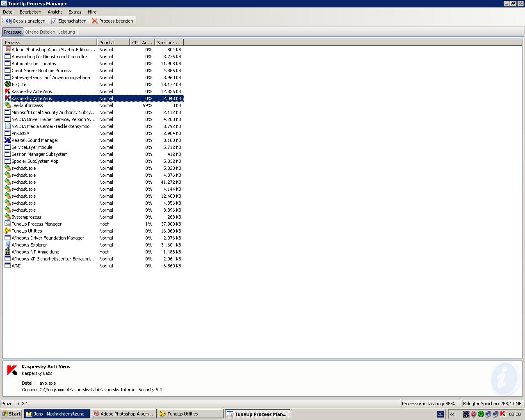This screenshot has height=420, width=525.
Task: Click the 18.172 KB memory value
Action: point(171,84)
